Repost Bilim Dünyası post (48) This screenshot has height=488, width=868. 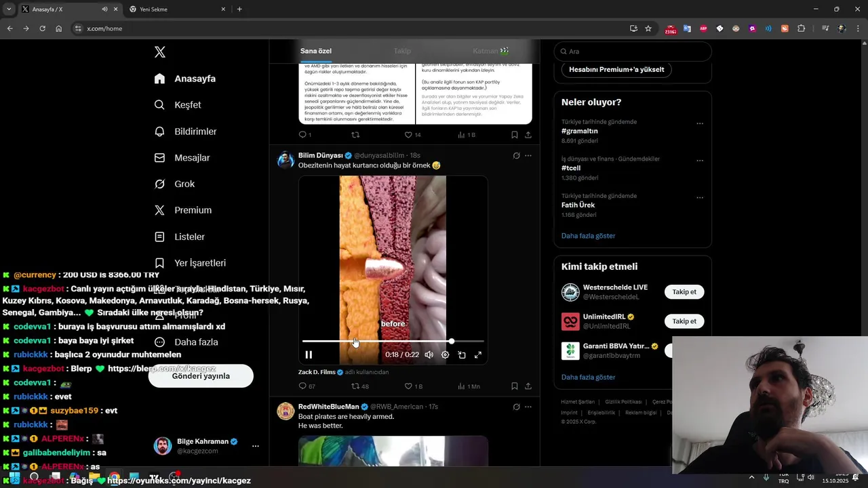click(x=359, y=386)
